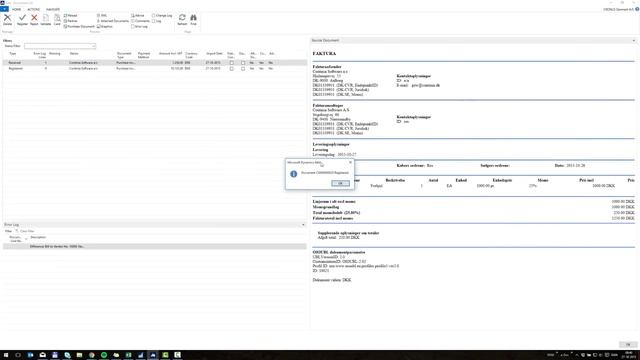Collapse the document preview panel header arrow

[633, 40]
